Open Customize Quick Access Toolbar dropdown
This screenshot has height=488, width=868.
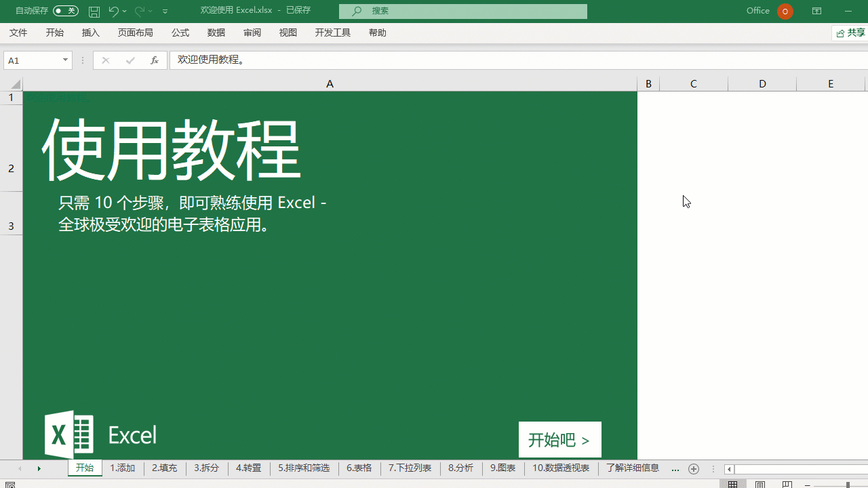165,11
